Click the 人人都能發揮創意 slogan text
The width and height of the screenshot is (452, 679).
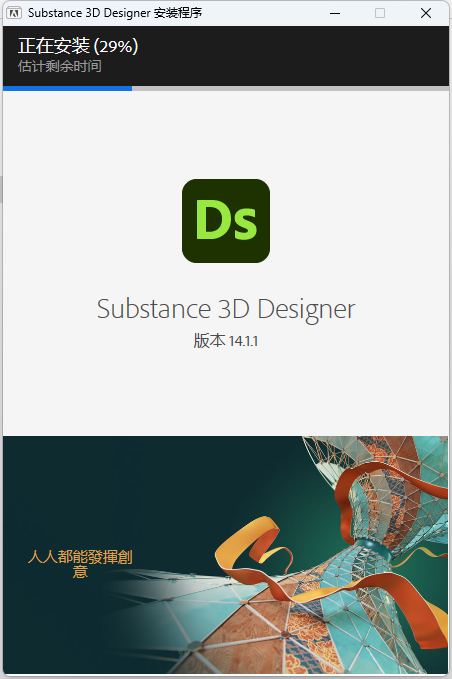(x=80, y=564)
